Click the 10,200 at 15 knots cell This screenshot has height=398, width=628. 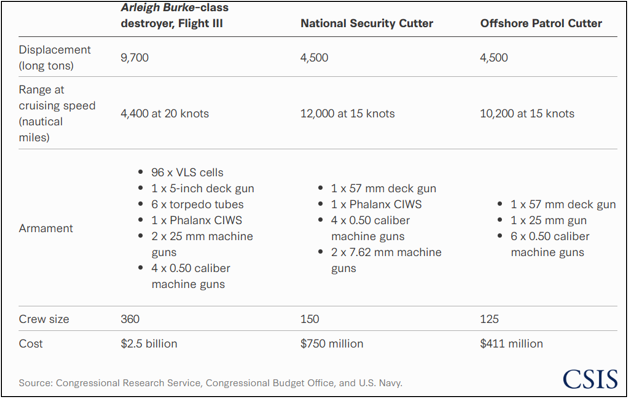527,114
